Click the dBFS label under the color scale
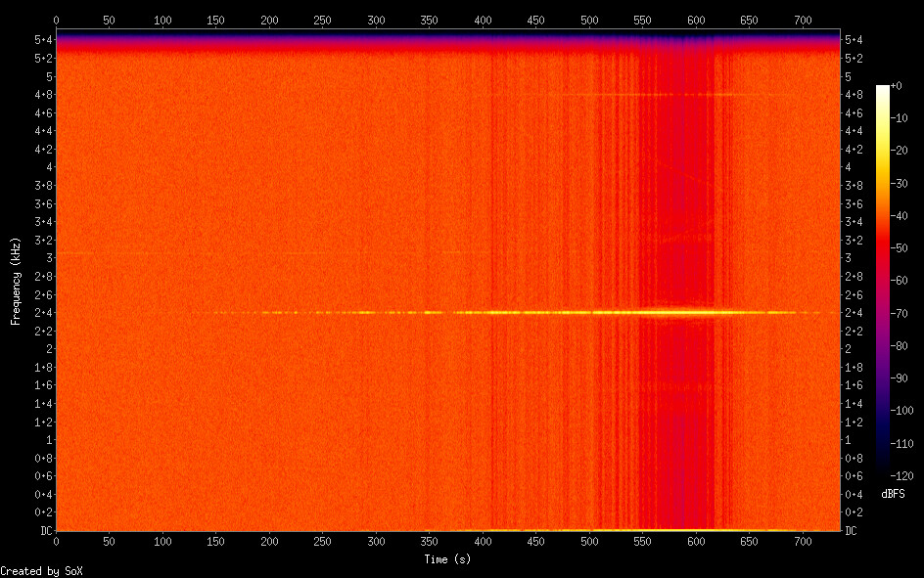This screenshot has width=924, height=578. coord(892,494)
